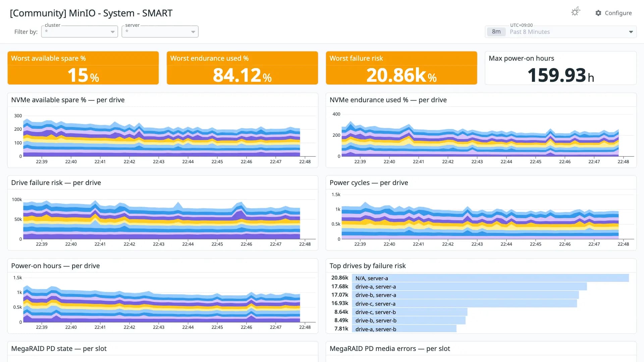Select the N/A, server-a bar
644x362 pixels.
[x=490, y=278]
